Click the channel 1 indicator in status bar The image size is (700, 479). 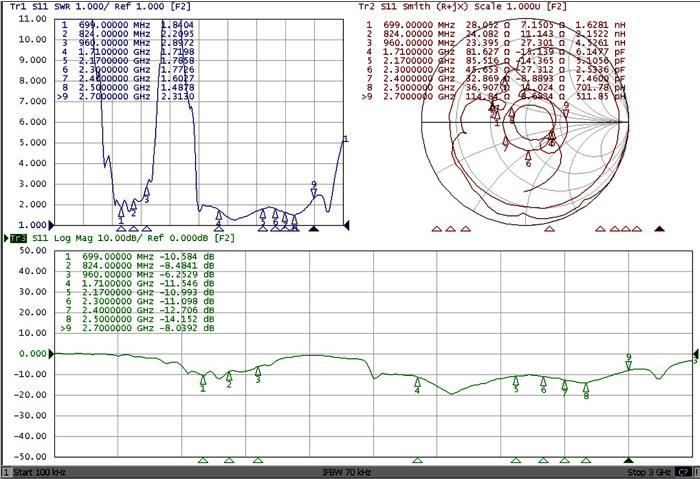click(x=6, y=471)
